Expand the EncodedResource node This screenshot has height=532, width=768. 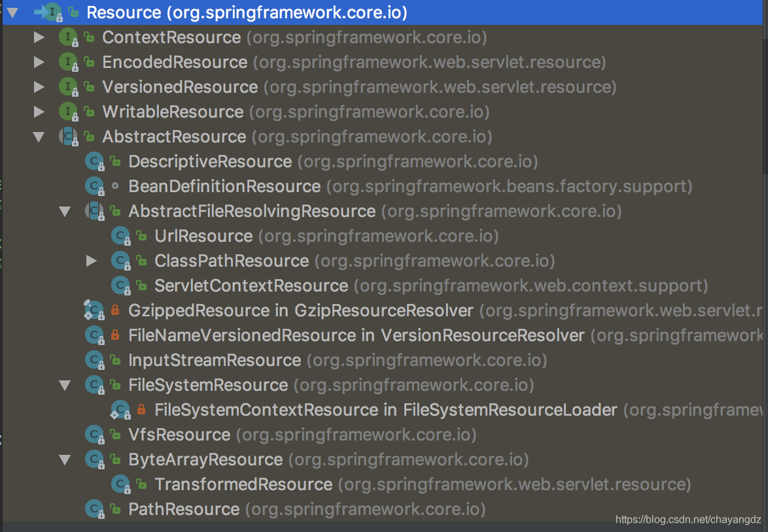click(x=39, y=63)
